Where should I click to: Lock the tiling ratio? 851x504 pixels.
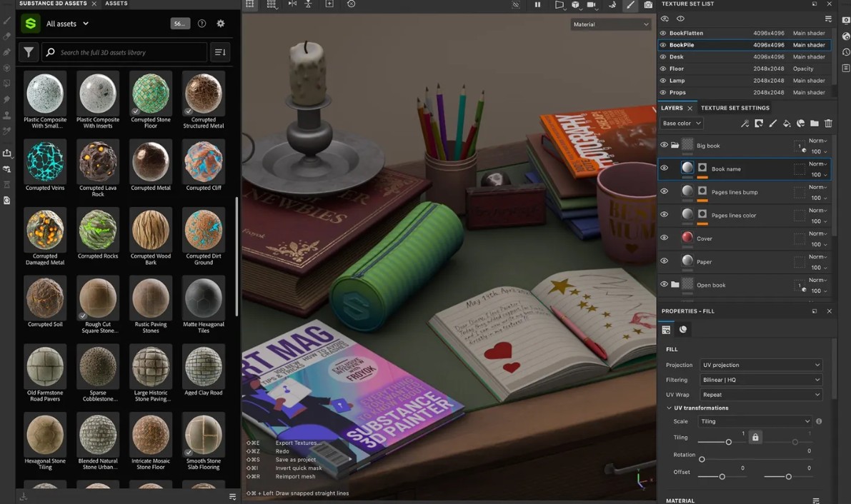coord(755,437)
